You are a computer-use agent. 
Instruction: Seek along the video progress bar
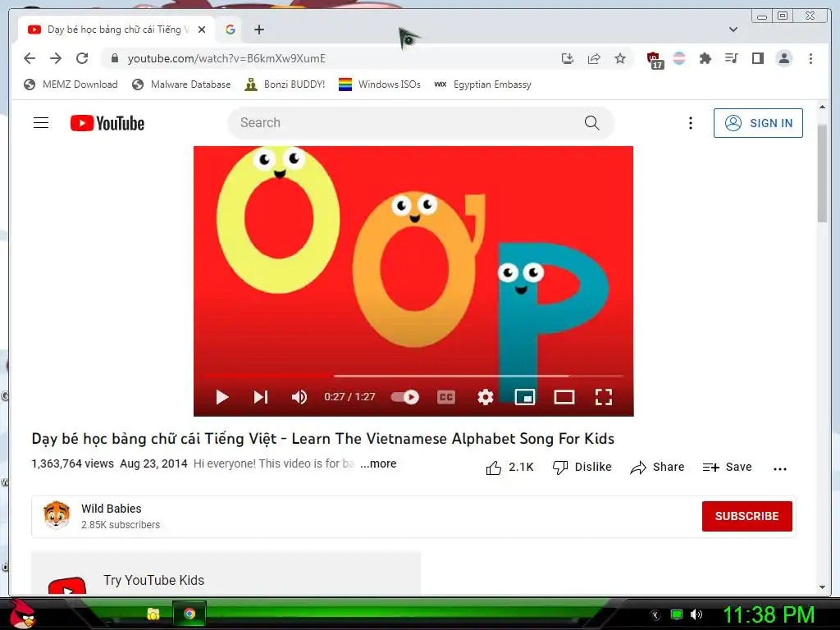coord(413,376)
